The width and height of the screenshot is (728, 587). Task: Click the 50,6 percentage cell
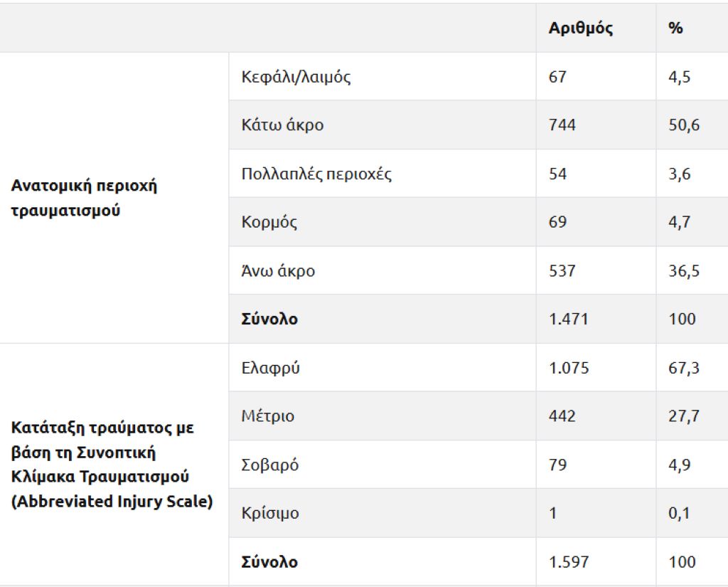pyautogui.click(x=683, y=125)
